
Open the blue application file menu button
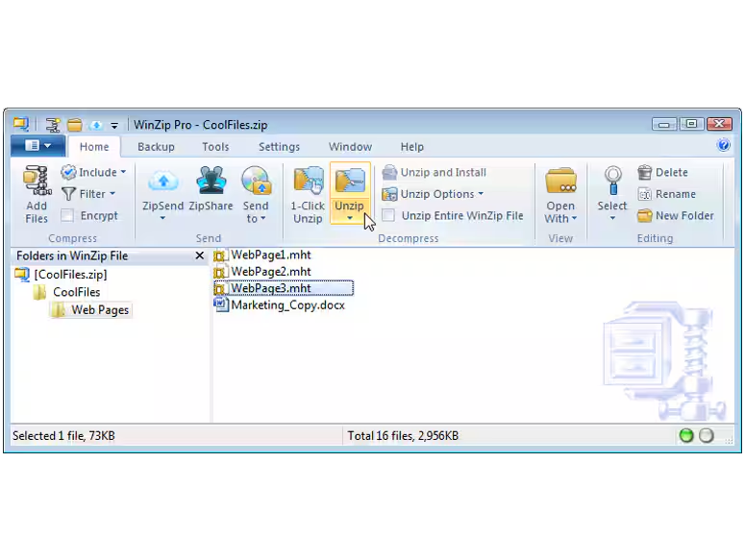[38, 145]
